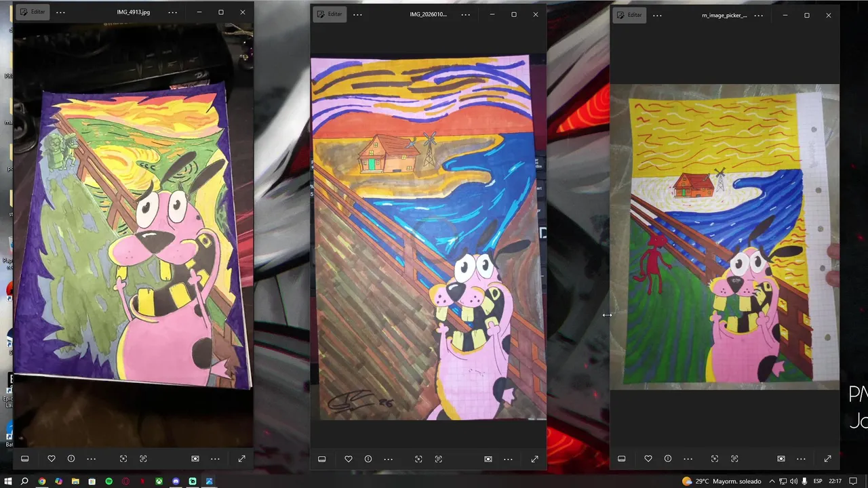Image resolution: width=868 pixels, height=488 pixels.
Task: Show hidden system tray icons
Action: [x=772, y=481]
